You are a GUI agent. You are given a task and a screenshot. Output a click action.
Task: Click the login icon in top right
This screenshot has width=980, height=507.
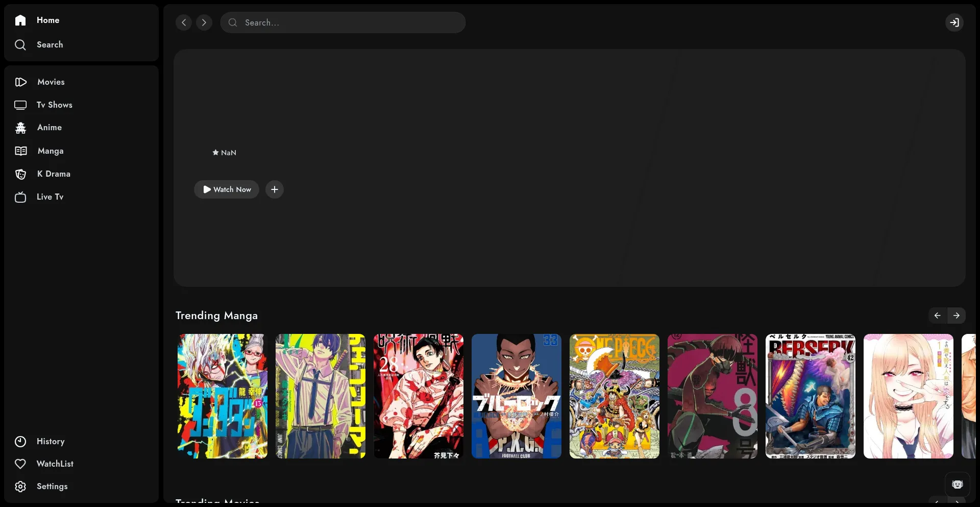954,22
